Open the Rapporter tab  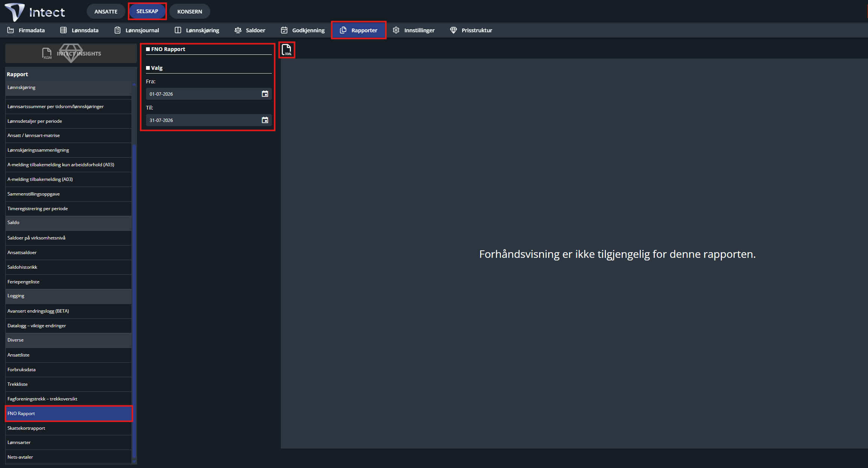tap(359, 30)
